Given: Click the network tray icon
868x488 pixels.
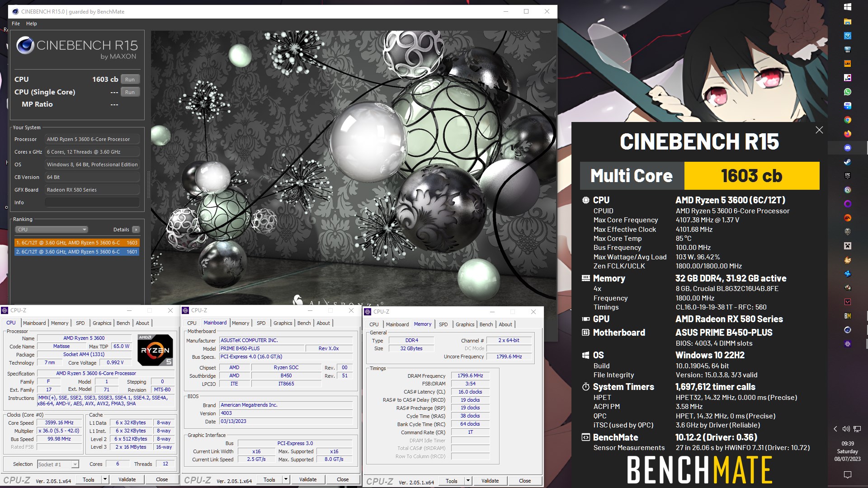Looking at the screenshot, I should 857,429.
